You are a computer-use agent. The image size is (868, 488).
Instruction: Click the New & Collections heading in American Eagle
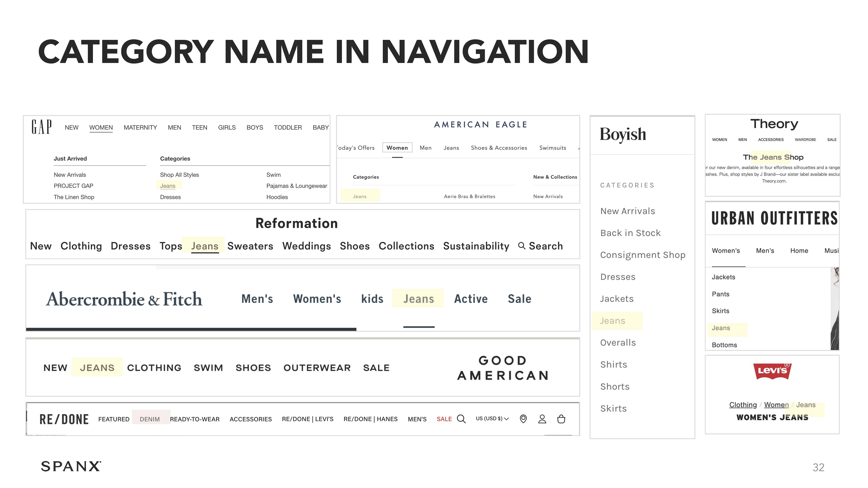click(x=555, y=177)
